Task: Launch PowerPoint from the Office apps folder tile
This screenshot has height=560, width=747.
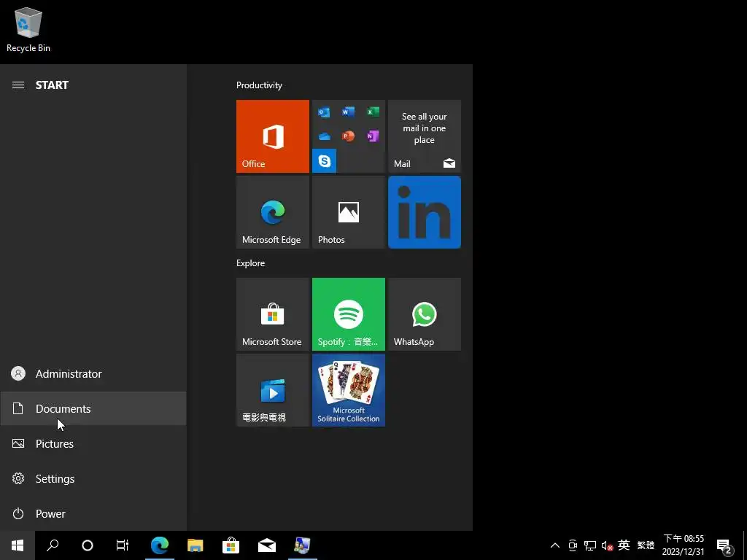Action: click(x=348, y=136)
